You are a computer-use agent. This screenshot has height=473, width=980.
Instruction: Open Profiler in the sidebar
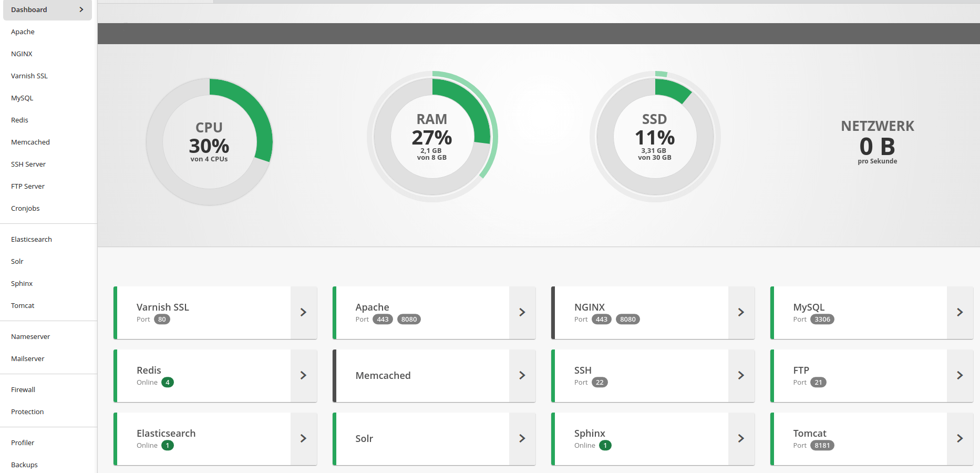click(23, 443)
